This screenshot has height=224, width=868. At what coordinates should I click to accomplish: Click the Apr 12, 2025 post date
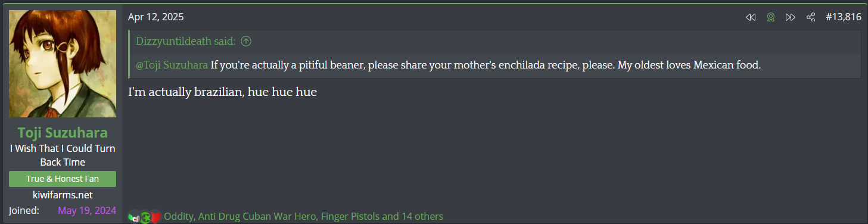click(155, 17)
